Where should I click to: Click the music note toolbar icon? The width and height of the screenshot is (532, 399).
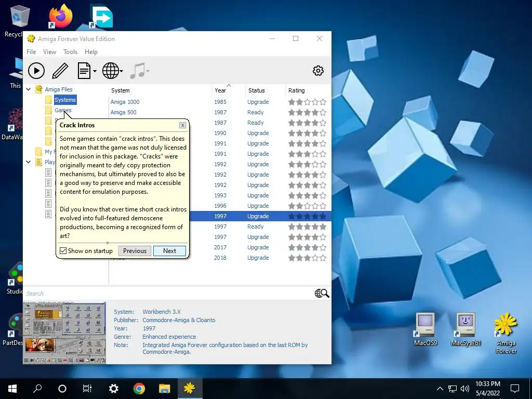pyautogui.click(x=137, y=71)
